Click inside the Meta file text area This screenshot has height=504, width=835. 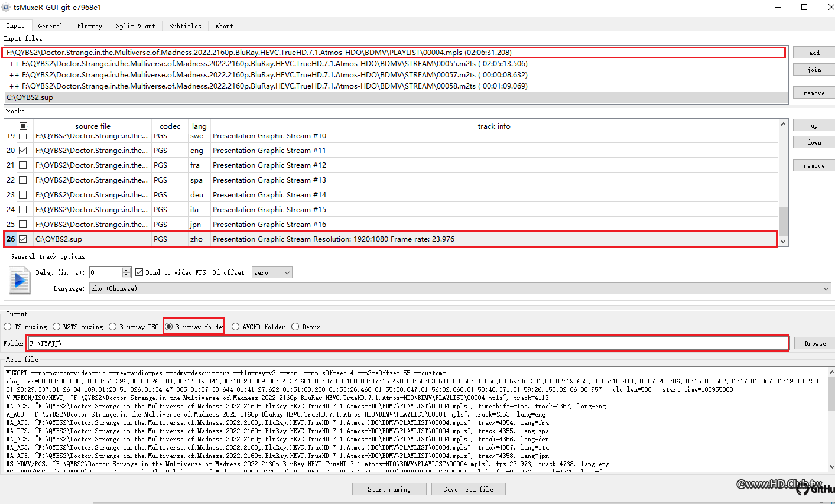[x=416, y=420]
